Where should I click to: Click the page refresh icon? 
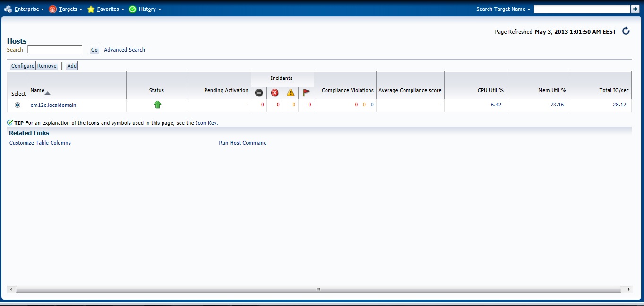click(x=626, y=31)
